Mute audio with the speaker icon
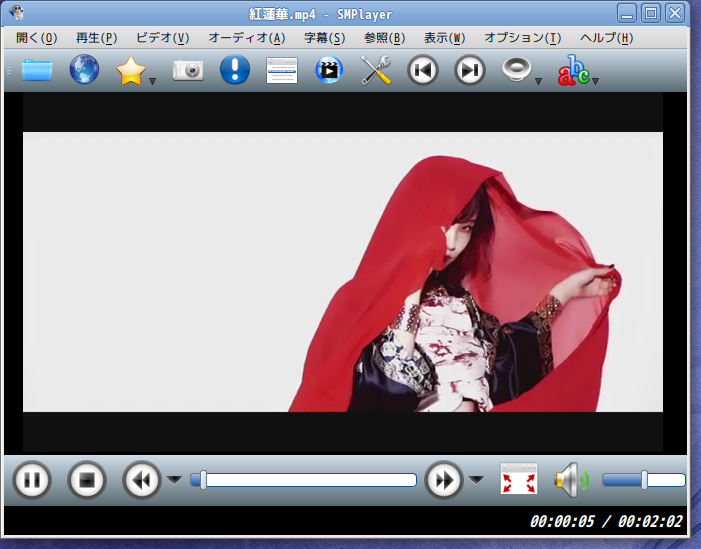This screenshot has height=549, width=701. coord(571,480)
